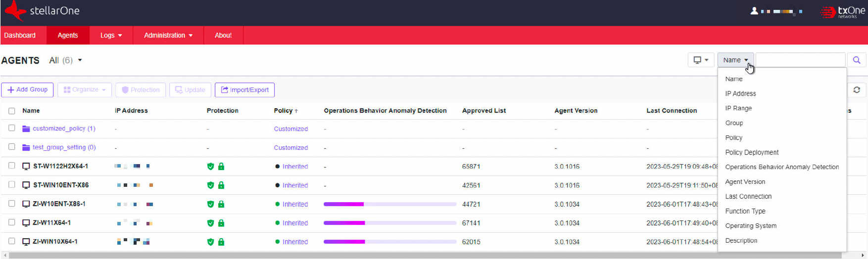
Task: Open the monitor view type dropdown
Action: pos(701,60)
